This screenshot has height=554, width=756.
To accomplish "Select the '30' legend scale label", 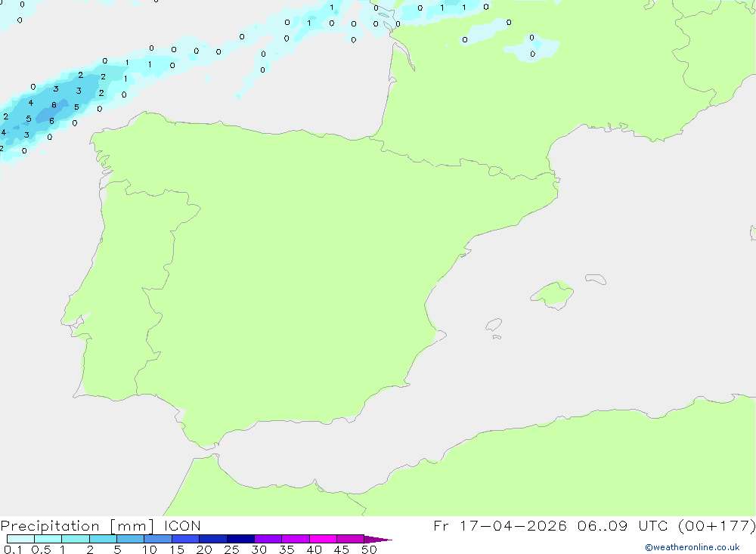I will (x=259, y=549).
